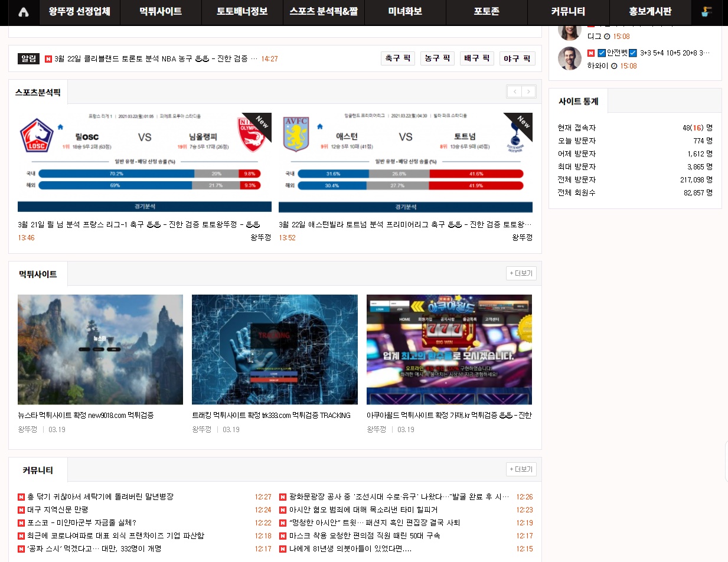This screenshot has width=728, height=562.
Task: Click the N icon beside '공짜 스시' post
Action: pos(21,549)
